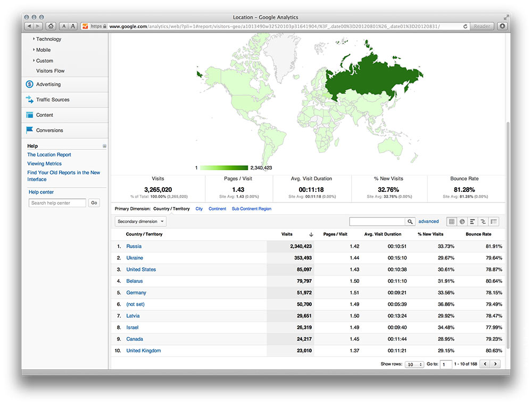Open the Secondary dimension dropdown
The image size is (532, 405).
point(140,221)
